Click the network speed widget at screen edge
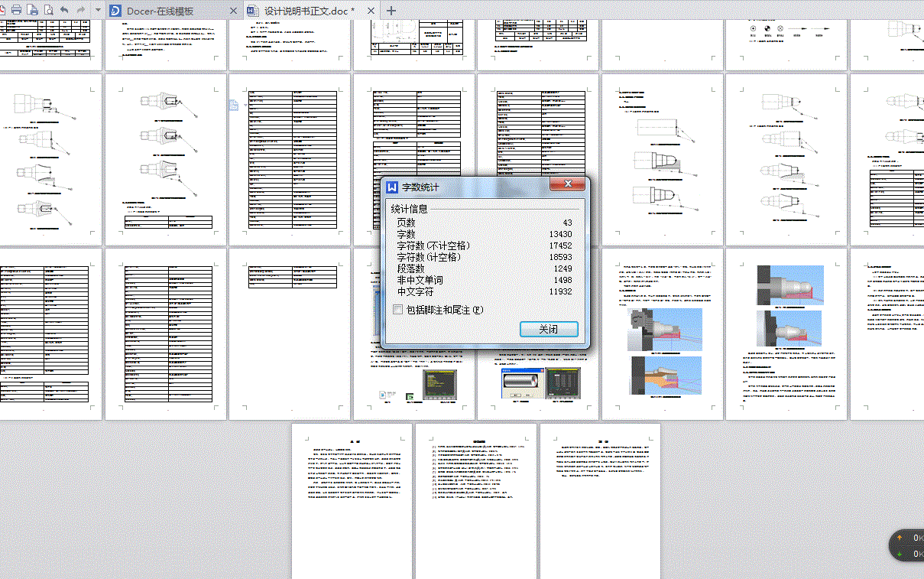 (x=908, y=546)
